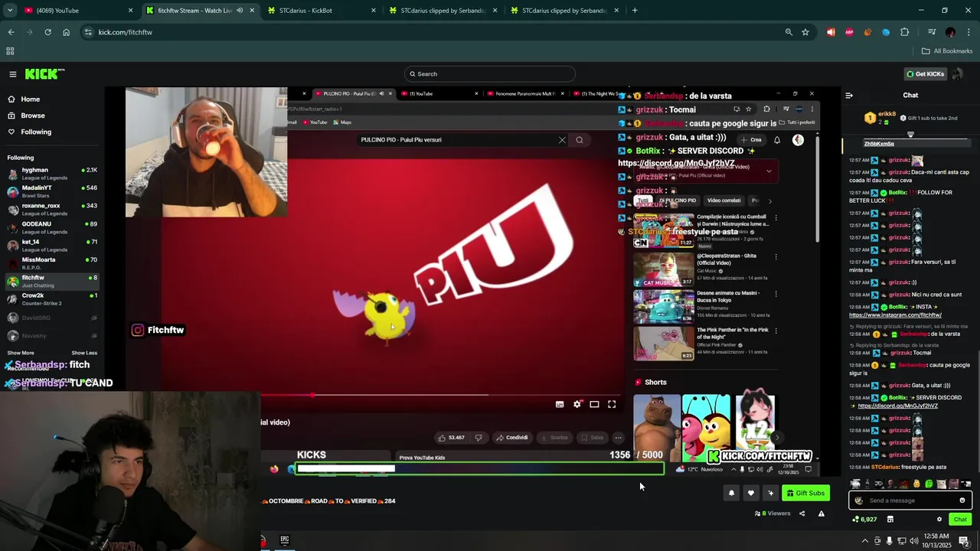Open Crow2k channel in Following list
This screenshot has height=551, width=980.
[x=52, y=299]
